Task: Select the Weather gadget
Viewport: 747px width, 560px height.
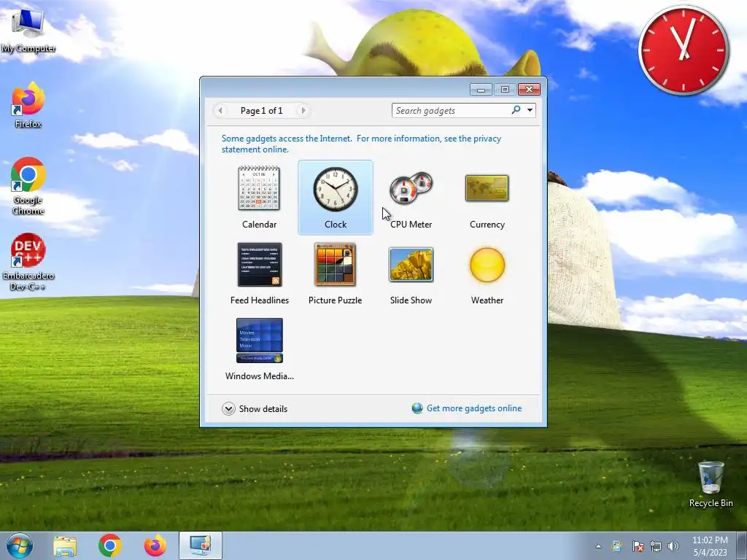Action: [487, 274]
